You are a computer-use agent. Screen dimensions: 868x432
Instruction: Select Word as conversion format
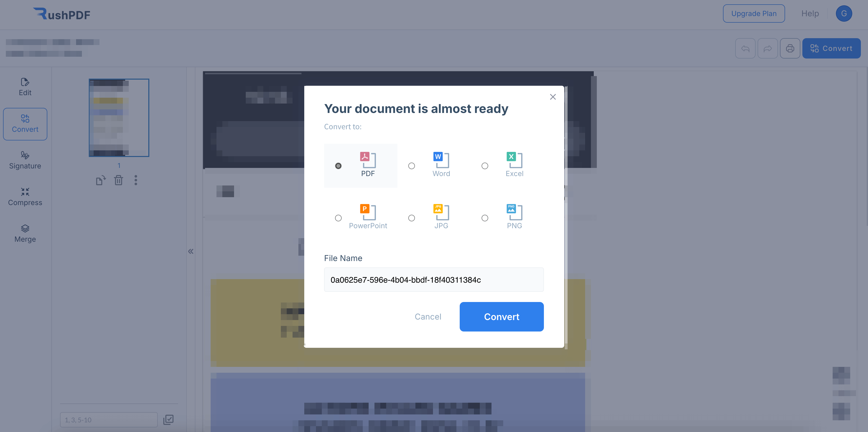(x=411, y=166)
